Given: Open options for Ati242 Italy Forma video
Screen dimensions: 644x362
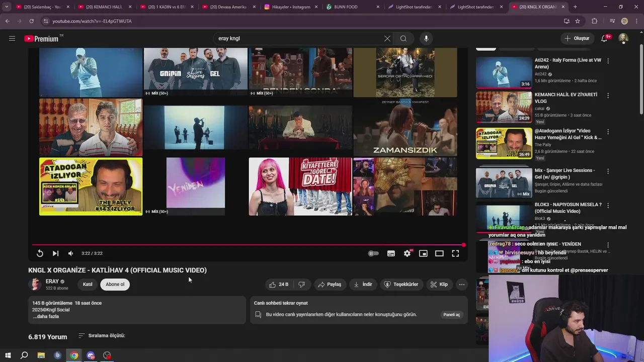Looking at the screenshot, I should [x=608, y=61].
